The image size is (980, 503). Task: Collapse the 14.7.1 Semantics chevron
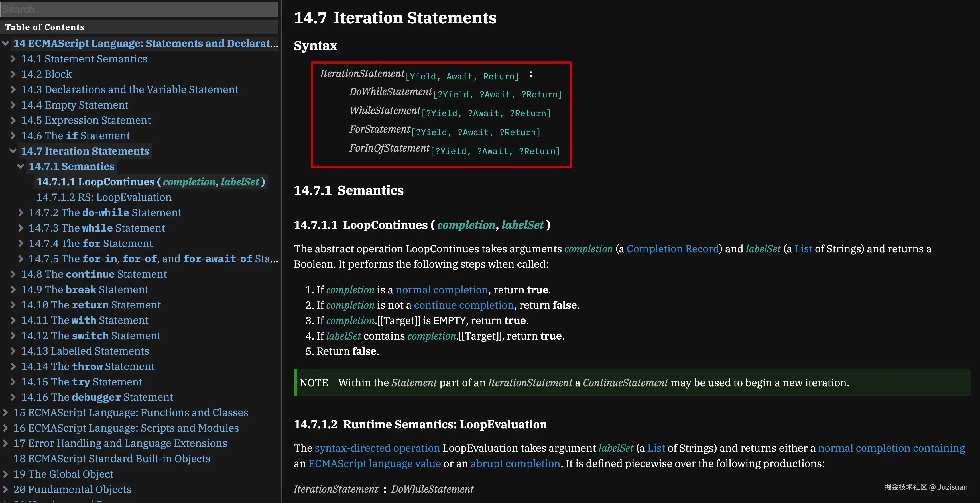pyautogui.click(x=21, y=167)
